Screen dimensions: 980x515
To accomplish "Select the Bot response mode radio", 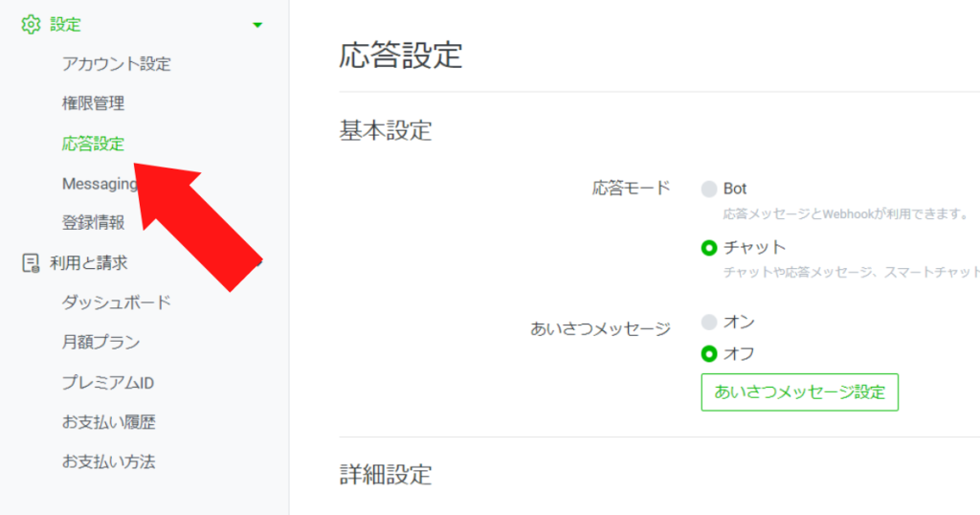I will tap(709, 189).
